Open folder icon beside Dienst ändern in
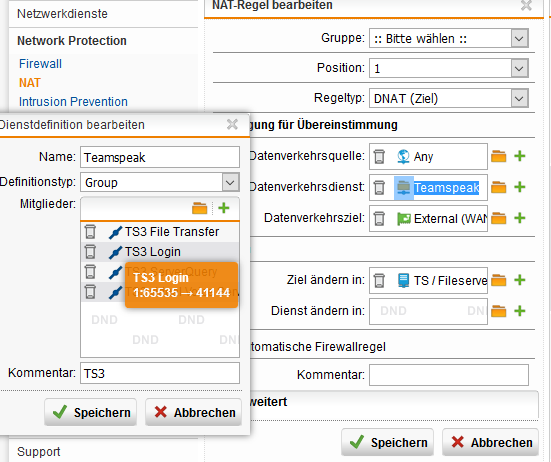Viewport: 551px width, 462px height. [499, 311]
